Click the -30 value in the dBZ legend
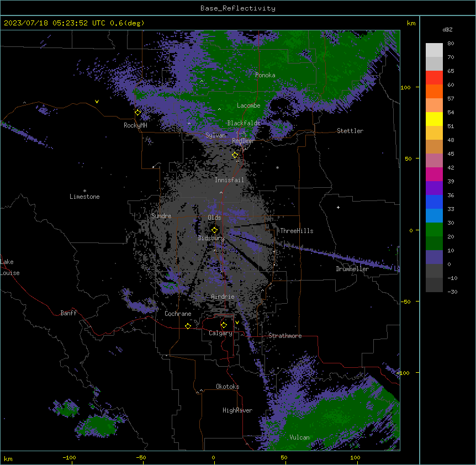476x465 pixels. coord(452,292)
